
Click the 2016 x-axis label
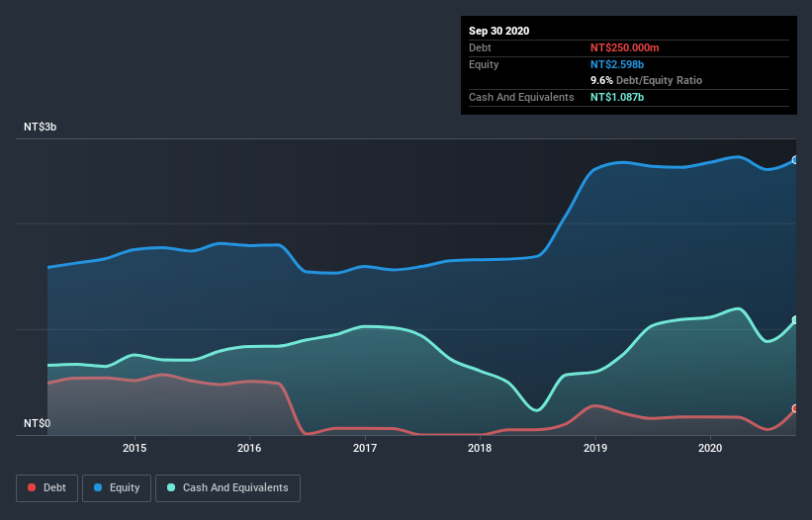tap(249, 448)
